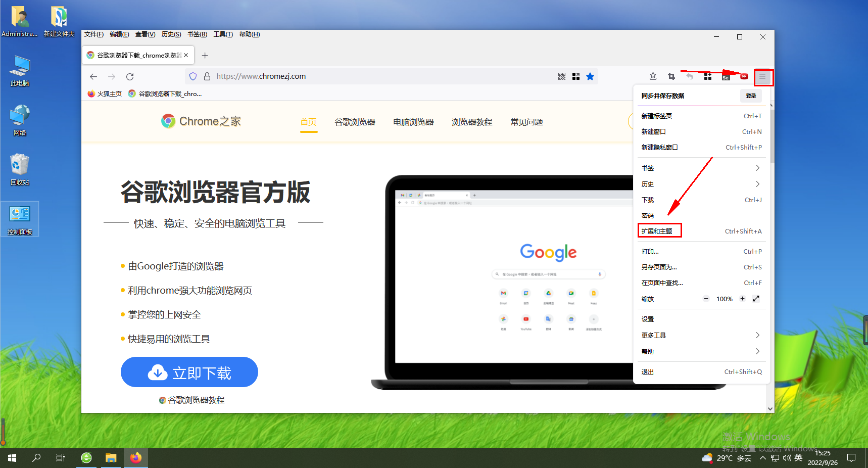Open the 查看(V) menu bar item

coord(146,34)
